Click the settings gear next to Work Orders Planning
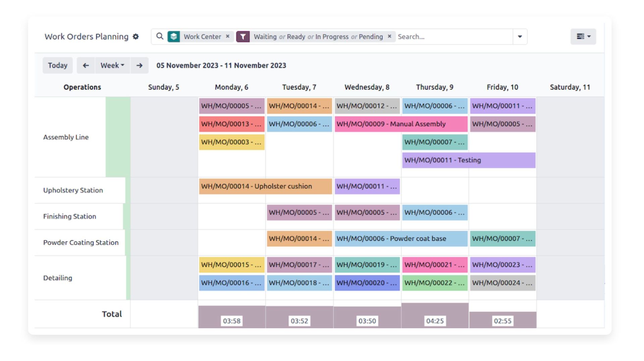Viewport: 644px width, 361px height. click(136, 37)
